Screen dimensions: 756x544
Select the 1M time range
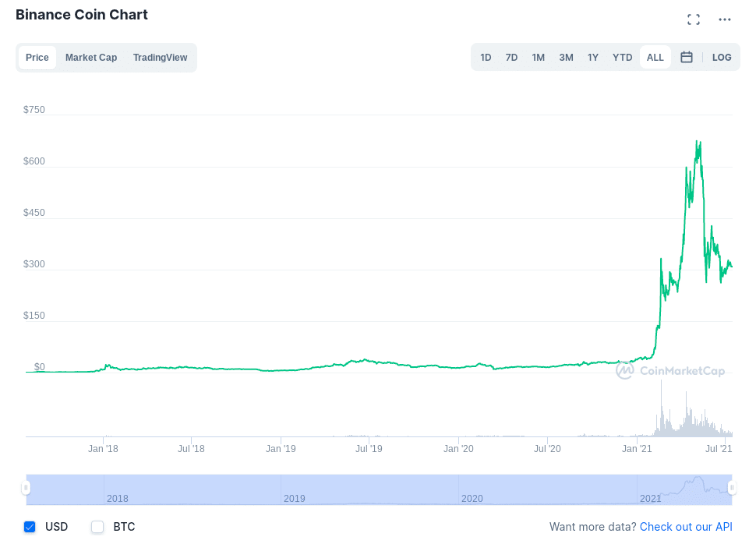538,58
